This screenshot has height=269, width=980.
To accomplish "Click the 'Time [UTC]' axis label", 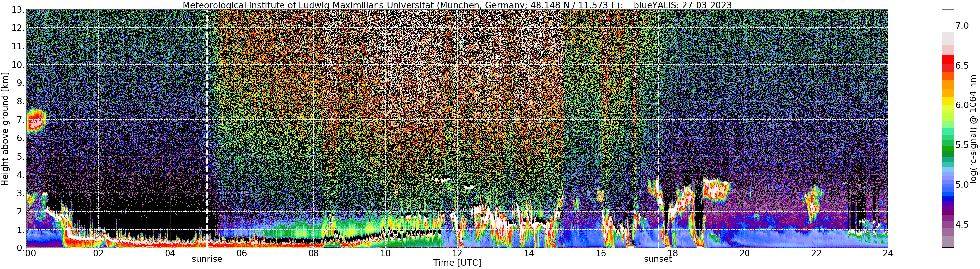I will point(457,263).
